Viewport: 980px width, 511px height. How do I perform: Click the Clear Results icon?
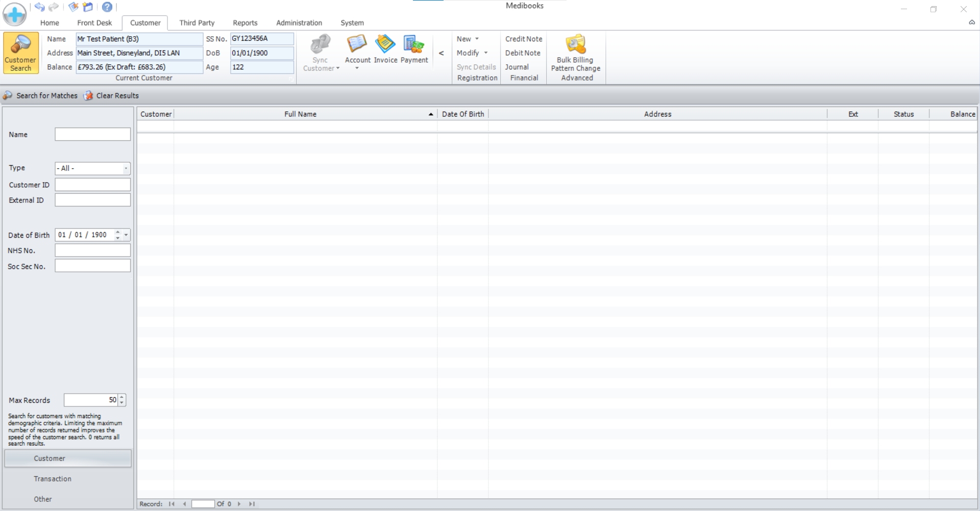[89, 96]
